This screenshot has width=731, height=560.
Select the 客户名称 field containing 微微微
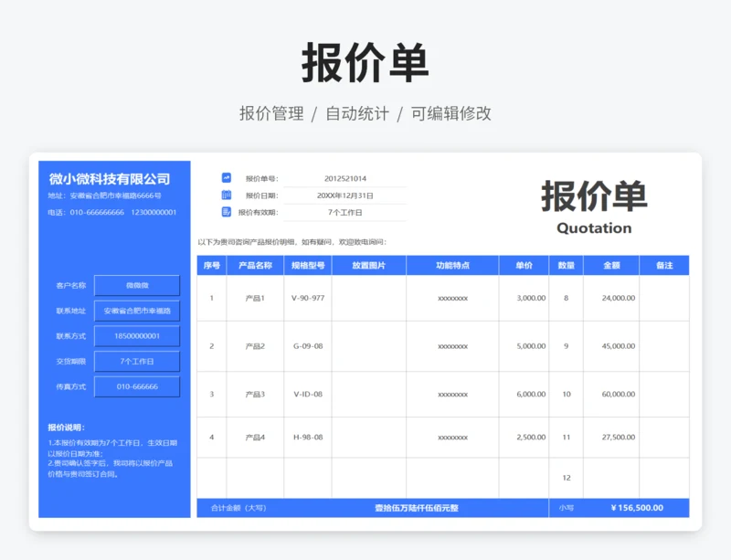tap(137, 285)
